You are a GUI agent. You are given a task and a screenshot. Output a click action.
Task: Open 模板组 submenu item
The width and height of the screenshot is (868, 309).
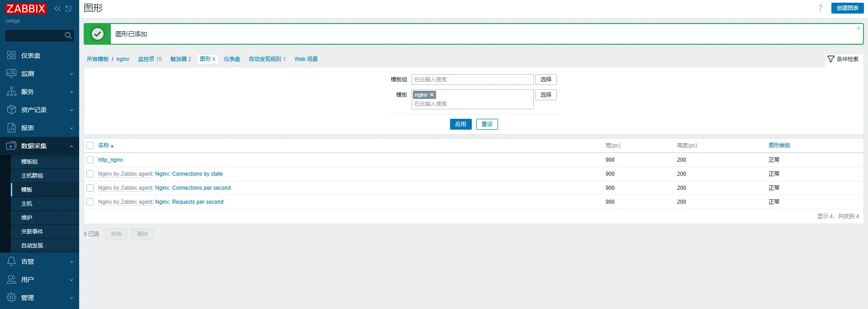point(45,162)
